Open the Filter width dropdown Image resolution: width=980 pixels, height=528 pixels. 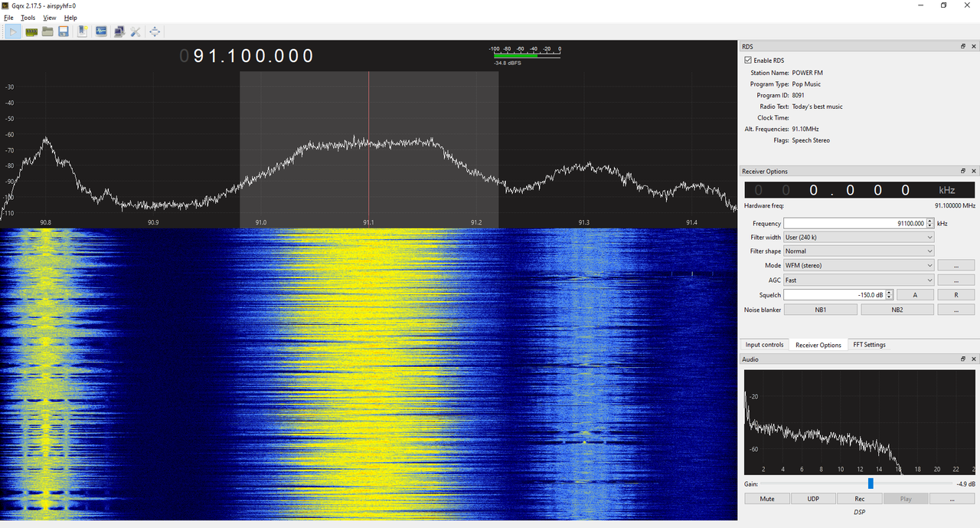point(859,238)
